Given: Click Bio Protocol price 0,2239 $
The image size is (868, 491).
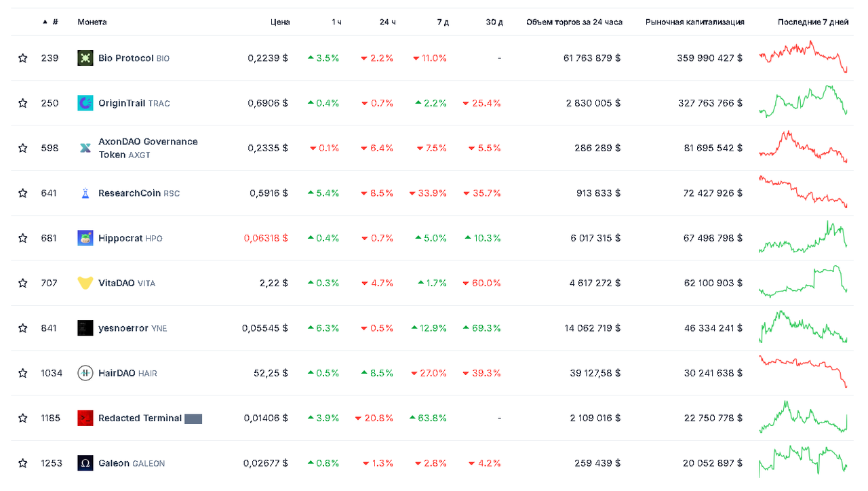Looking at the screenshot, I should (268, 58).
